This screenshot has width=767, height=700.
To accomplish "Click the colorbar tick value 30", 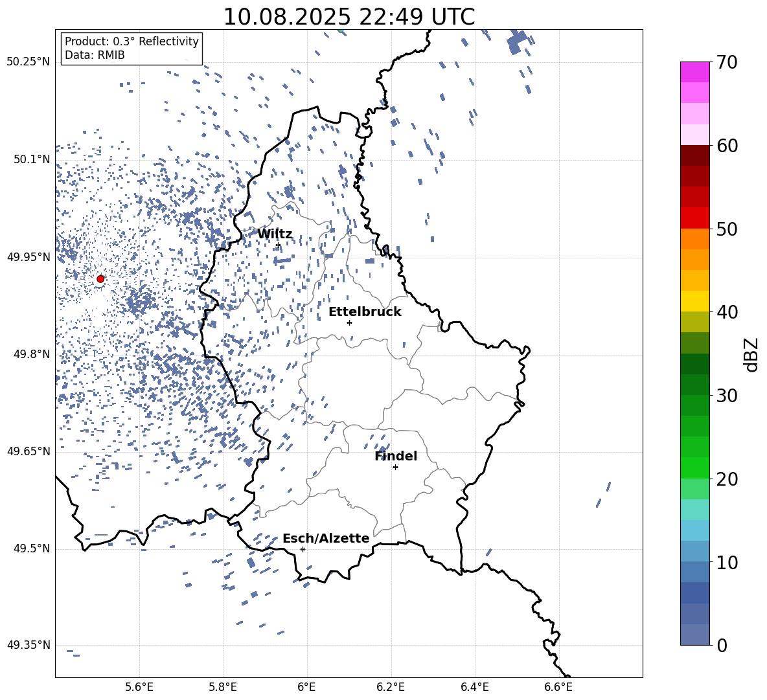I will 727,396.
